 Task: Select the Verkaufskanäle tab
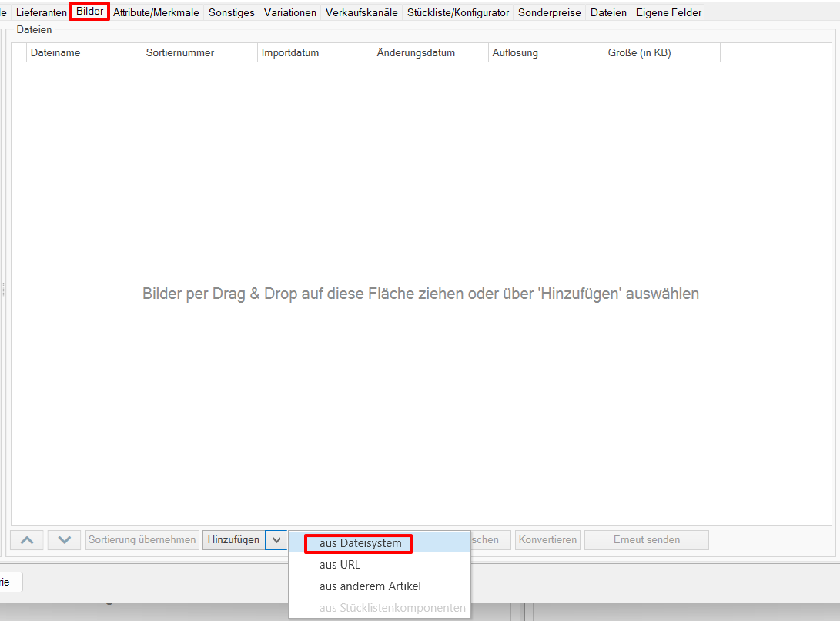click(x=362, y=12)
